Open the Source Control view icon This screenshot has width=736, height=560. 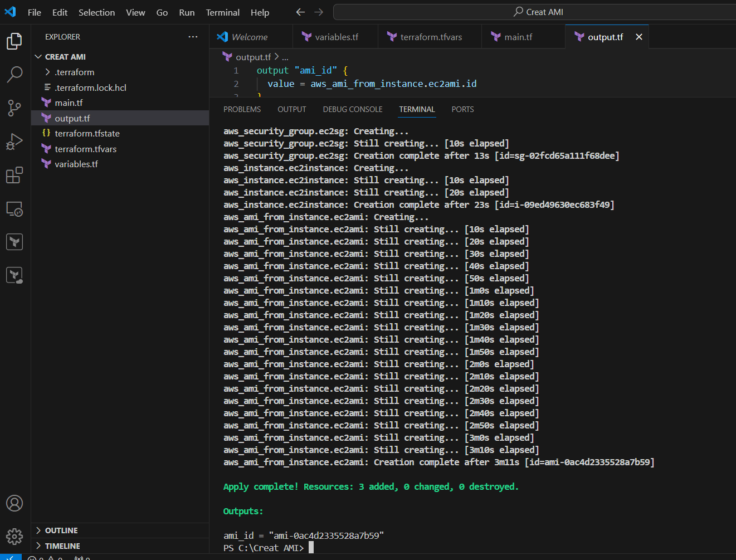point(14,108)
